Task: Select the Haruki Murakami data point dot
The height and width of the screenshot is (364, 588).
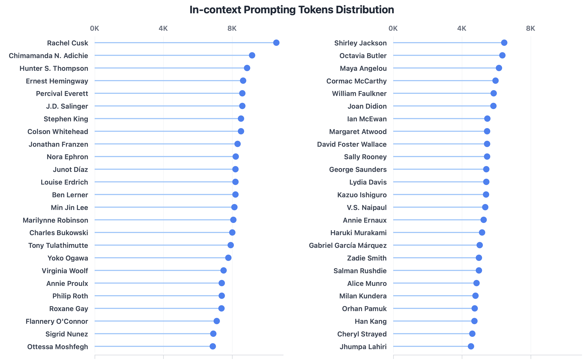Action: pos(482,232)
